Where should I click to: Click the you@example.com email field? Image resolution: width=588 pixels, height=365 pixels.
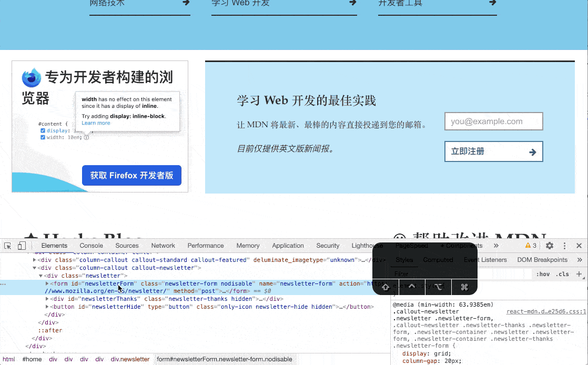point(493,121)
